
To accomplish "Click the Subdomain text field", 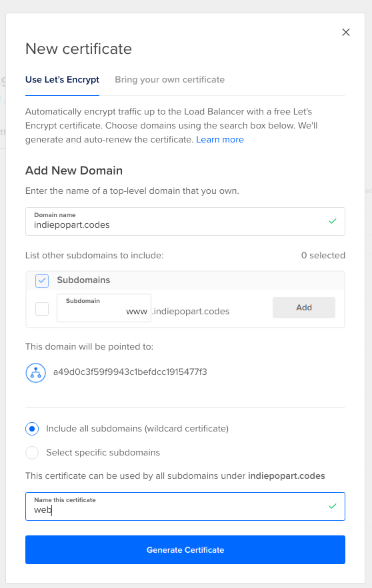I will tap(104, 308).
